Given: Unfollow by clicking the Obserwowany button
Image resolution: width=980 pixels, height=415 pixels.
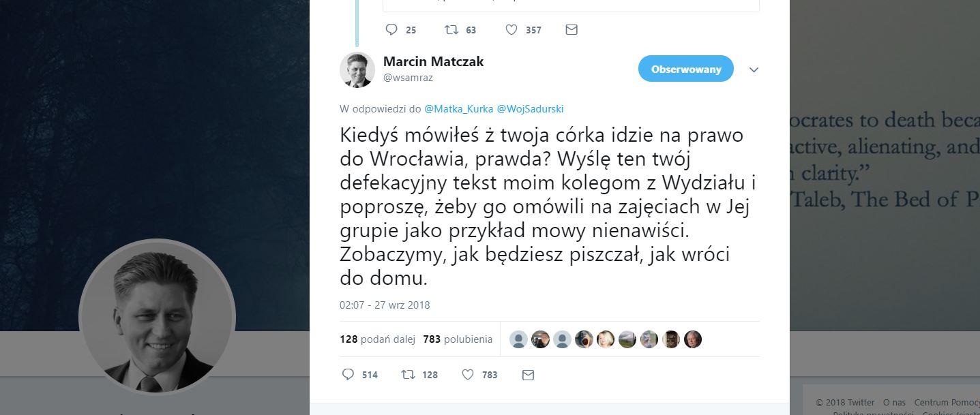Looking at the screenshot, I should pos(685,68).
